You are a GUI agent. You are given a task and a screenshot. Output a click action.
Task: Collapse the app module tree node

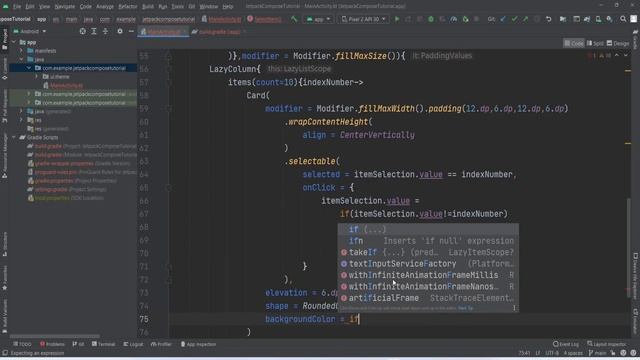15,42
